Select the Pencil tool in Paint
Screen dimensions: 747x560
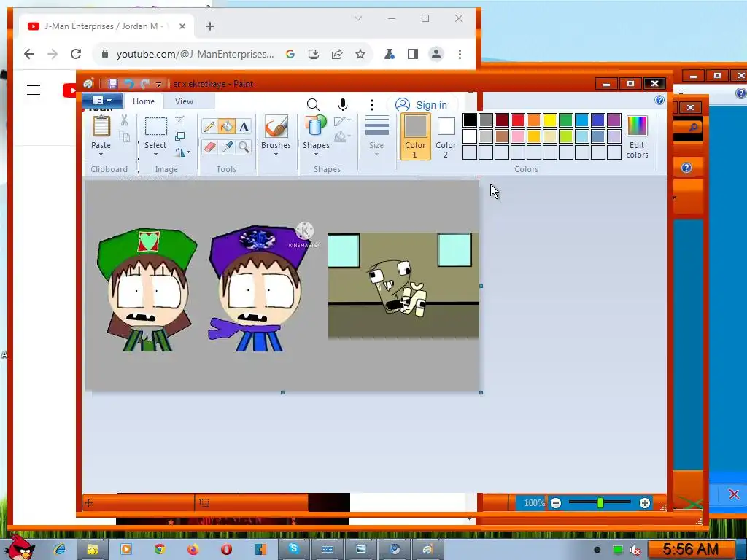tap(209, 126)
